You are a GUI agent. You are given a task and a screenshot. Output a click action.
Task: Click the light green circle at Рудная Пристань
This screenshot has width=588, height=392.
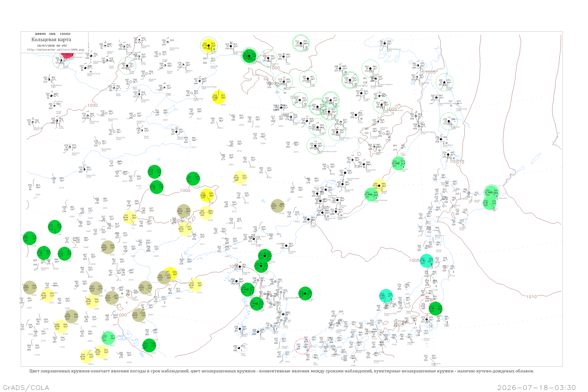371,194
